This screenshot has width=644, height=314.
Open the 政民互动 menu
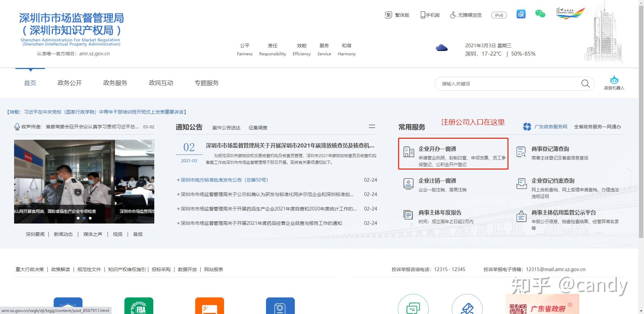161,83
